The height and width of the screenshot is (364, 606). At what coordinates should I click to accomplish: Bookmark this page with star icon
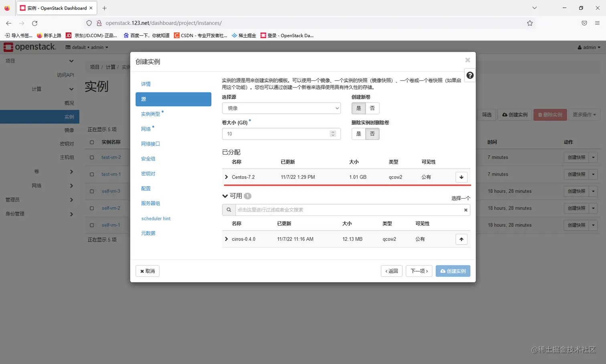pyautogui.click(x=530, y=23)
